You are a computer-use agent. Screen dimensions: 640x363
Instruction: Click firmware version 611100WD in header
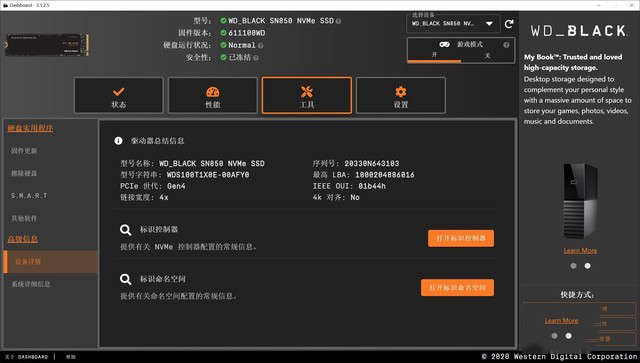click(247, 33)
